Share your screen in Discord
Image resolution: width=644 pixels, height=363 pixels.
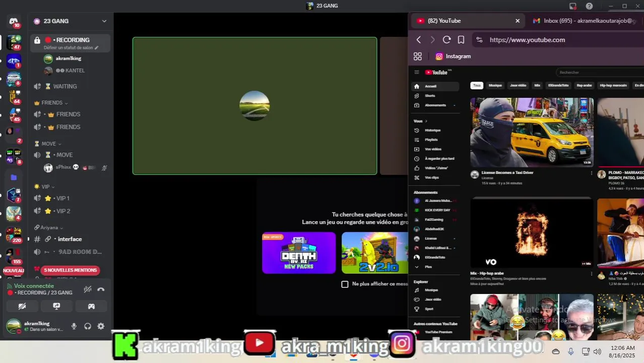[x=57, y=306]
